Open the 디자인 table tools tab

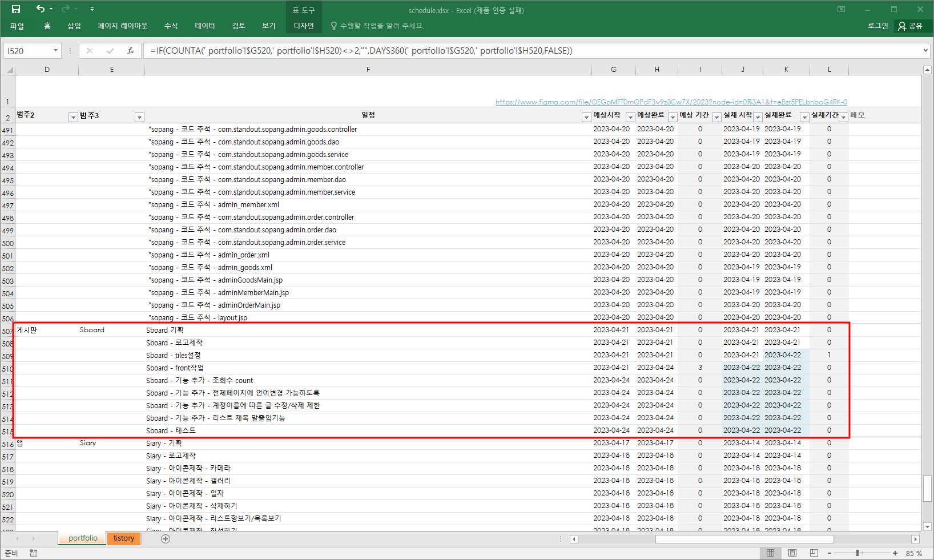[304, 26]
